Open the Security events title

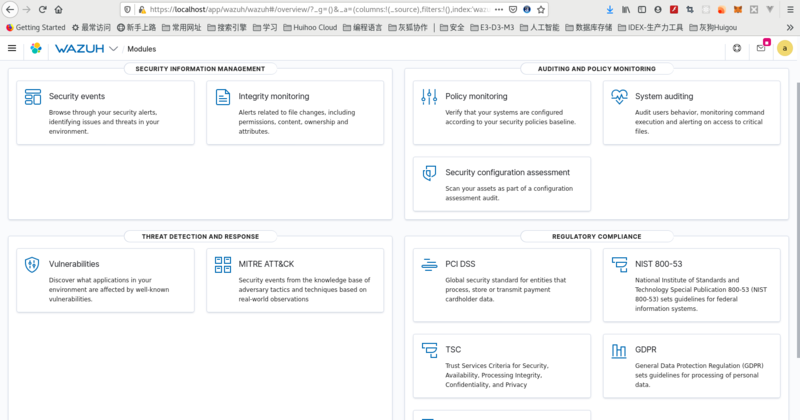click(x=77, y=96)
